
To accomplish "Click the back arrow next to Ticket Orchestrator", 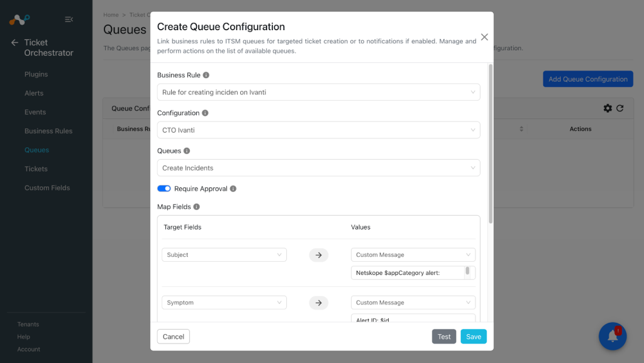I will [15, 42].
